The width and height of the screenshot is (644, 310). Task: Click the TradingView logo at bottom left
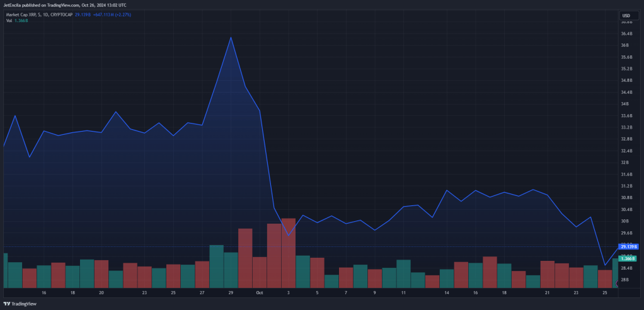(20, 304)
